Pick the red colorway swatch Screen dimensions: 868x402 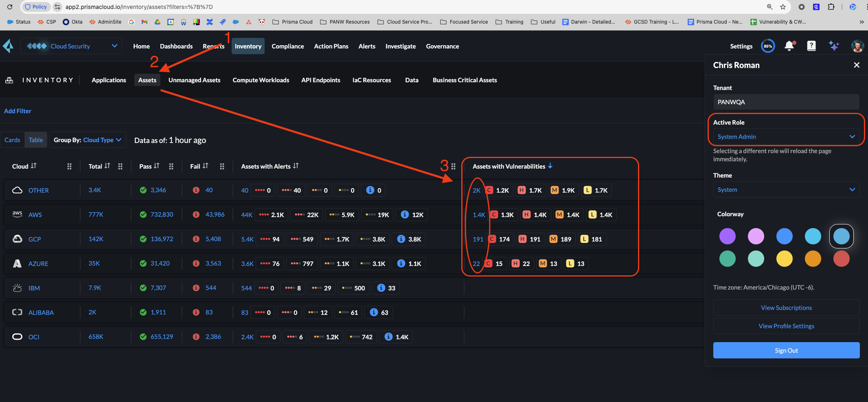pos(841,259)
